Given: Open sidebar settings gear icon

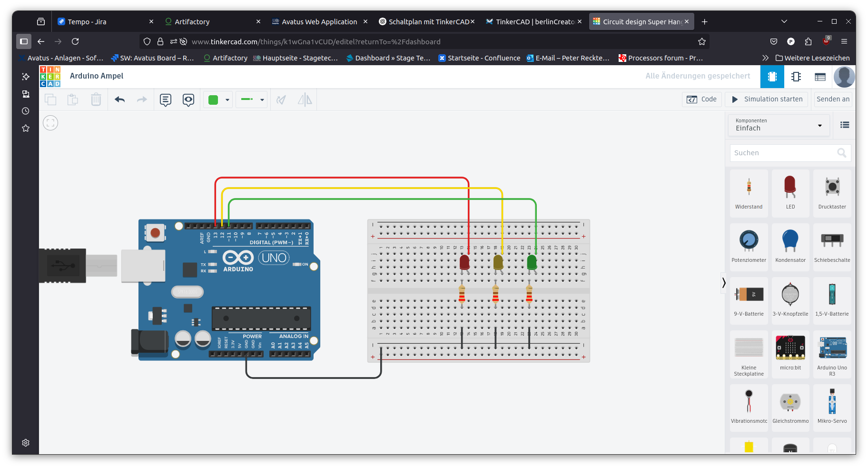Looking at the screenshot, I should (x=26, y=443).
